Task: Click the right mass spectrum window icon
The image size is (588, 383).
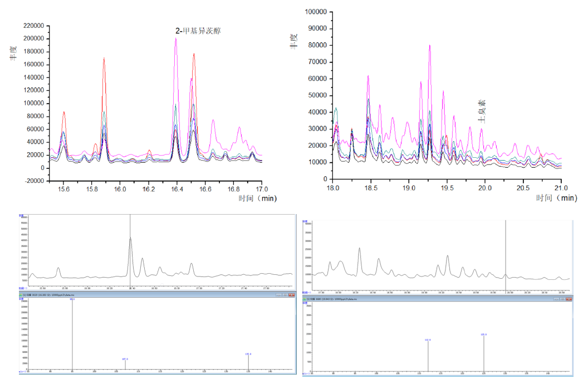Action: (x=305, y=299)
